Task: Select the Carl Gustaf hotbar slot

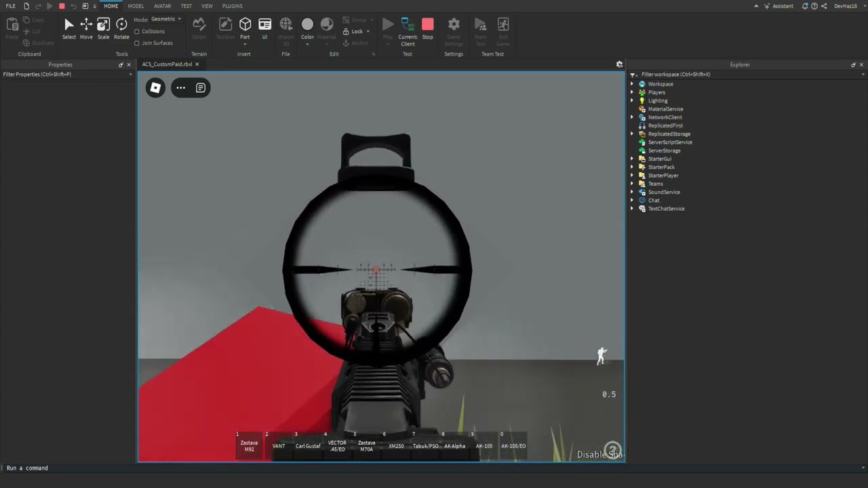Action: [x=308, y=446]
